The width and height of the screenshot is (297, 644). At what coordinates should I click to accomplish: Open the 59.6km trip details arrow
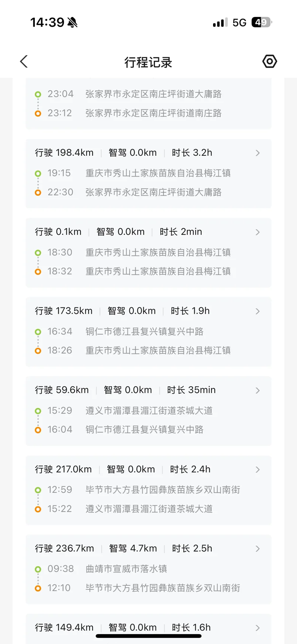tap(258, 390)
